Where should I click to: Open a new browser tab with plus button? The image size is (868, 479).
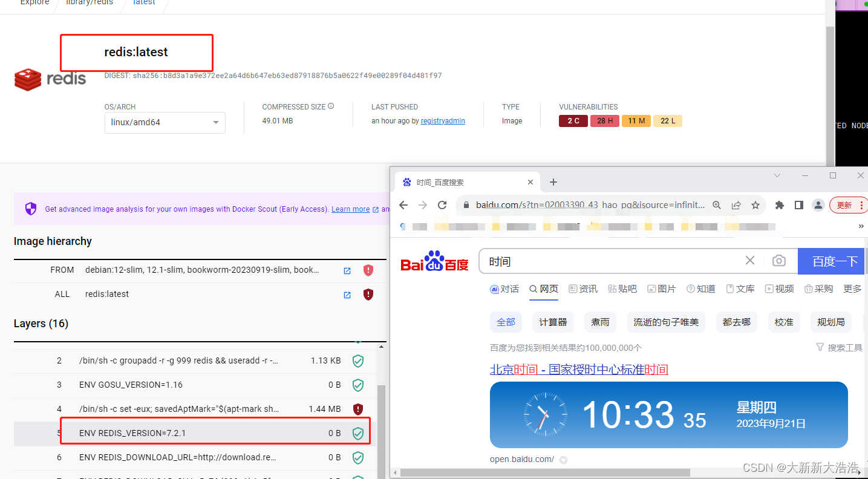tap(553, 182)
